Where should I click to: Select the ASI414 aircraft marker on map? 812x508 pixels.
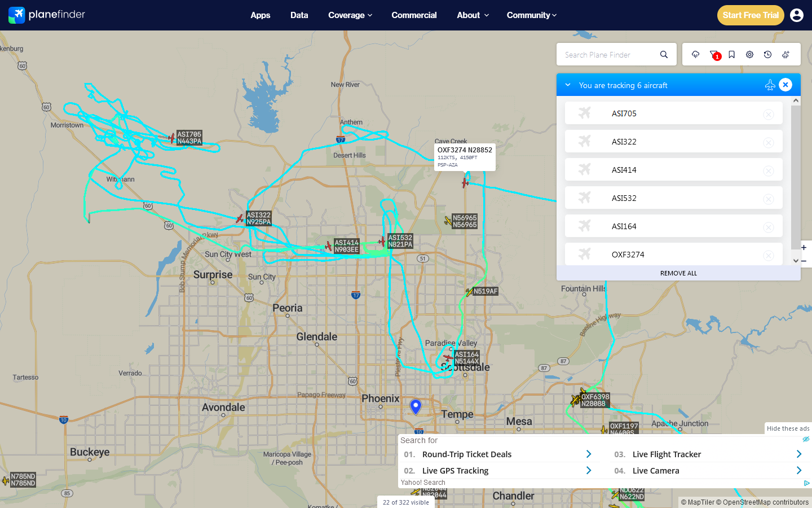(328, 246)
